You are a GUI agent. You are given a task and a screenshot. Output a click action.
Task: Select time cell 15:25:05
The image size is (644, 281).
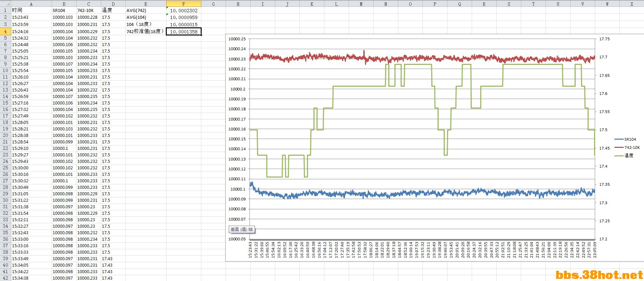31,51
